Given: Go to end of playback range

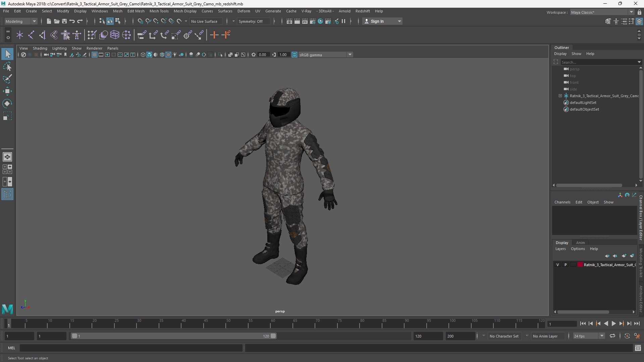Looking at the screenshot, I should pos(637,323).
